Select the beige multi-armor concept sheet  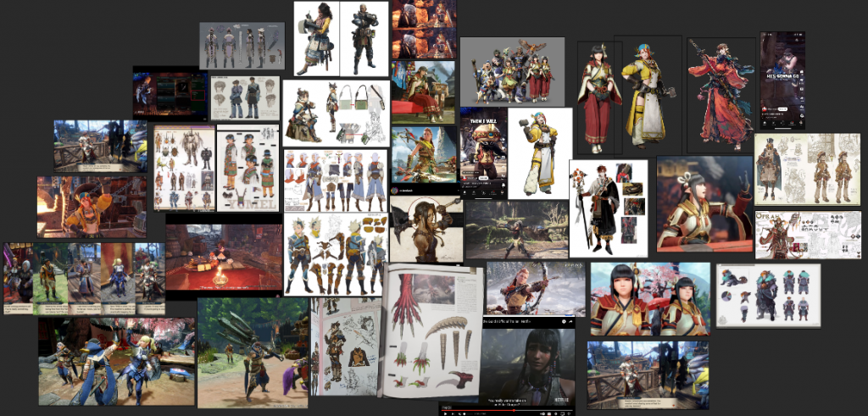coord(184,168)
